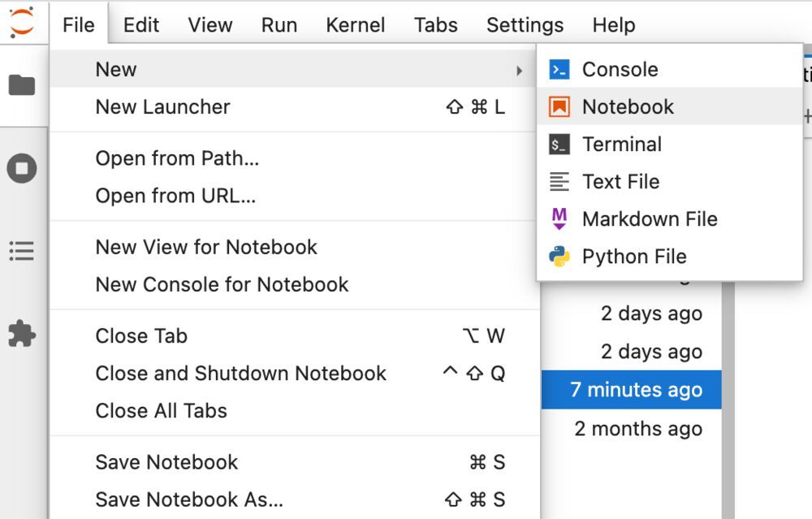Click the Python File icon

point(559,257)
